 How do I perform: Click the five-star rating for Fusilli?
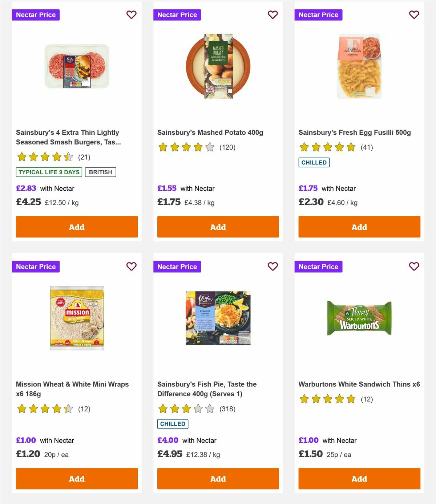tap(327, 147)
